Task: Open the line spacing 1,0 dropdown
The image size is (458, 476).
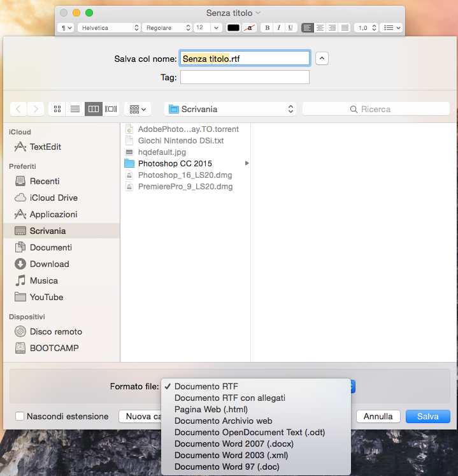Action: [x=366, y=27]
